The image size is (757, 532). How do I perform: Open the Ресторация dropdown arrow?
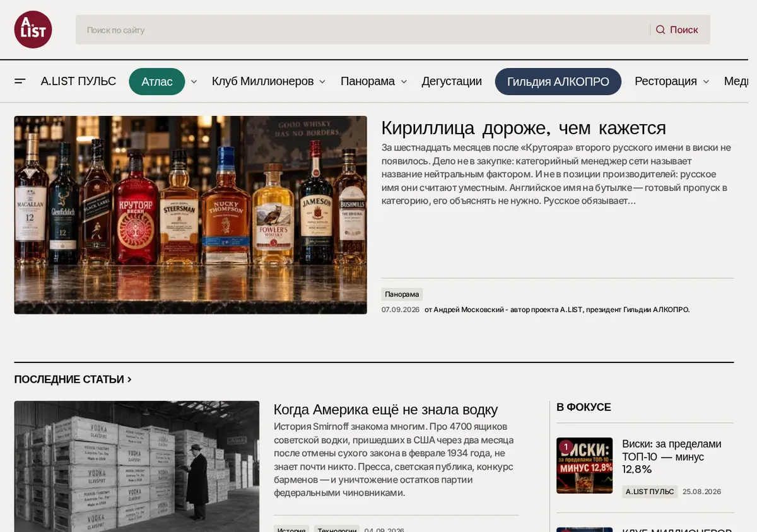tap(706, 81)
